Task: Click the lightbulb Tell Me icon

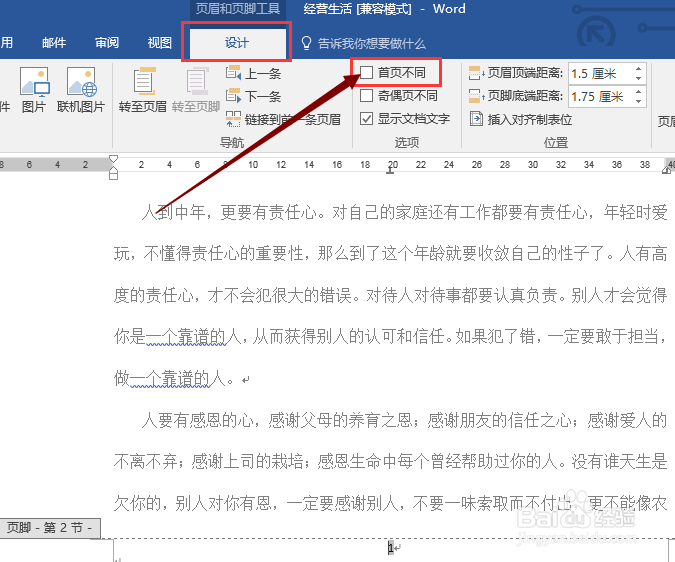Action: (x=306, y=43)
